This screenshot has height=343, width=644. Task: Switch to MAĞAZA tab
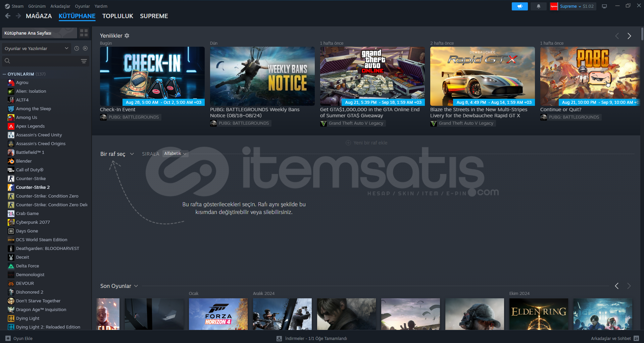(x=39, y=16)
